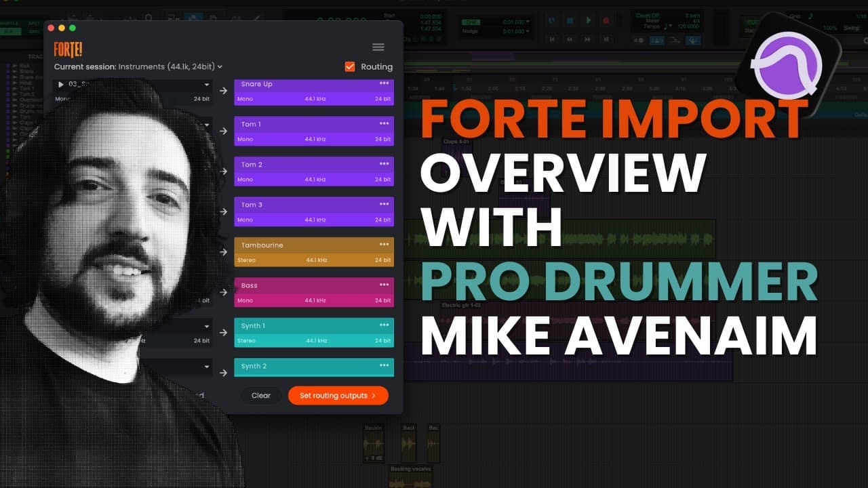The height and width of the screenshot is (488, 868).
Task: Uncheck the Routing checkbox
Action: click(x=350, y=66)
